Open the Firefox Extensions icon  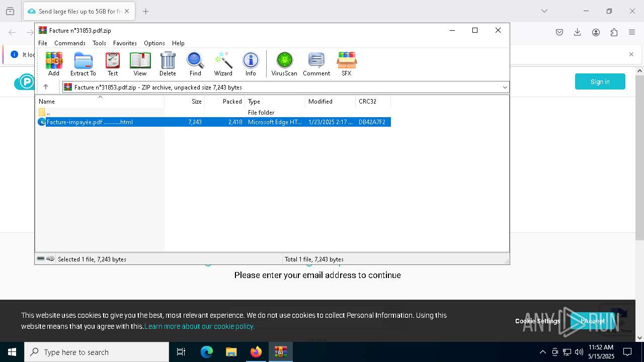(614, 32)
